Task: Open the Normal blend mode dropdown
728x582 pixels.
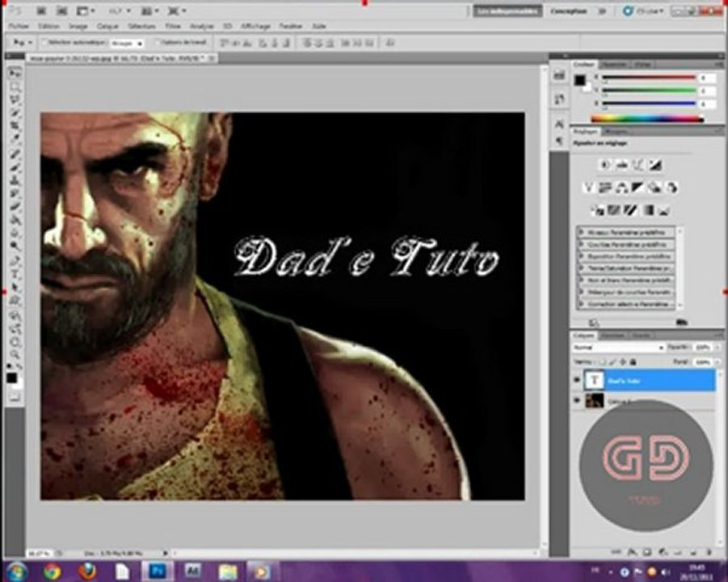Action: pyautogui.click(x=618, y=347)
